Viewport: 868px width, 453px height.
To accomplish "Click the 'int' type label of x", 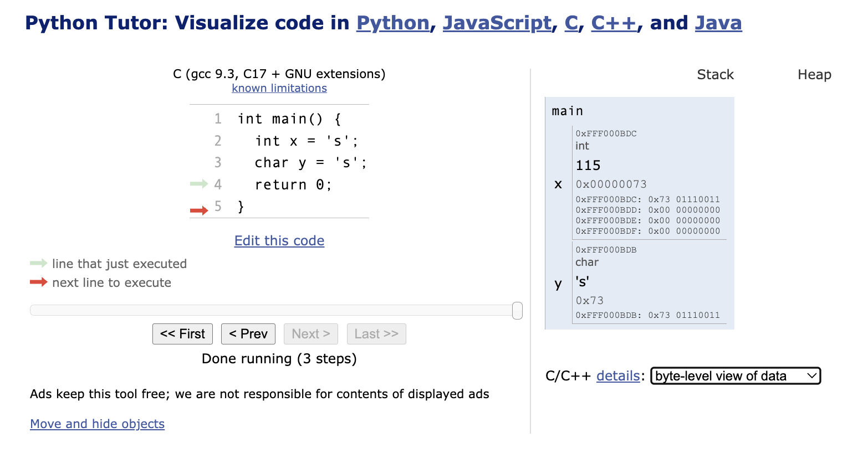I will click(x=582, y=146).
